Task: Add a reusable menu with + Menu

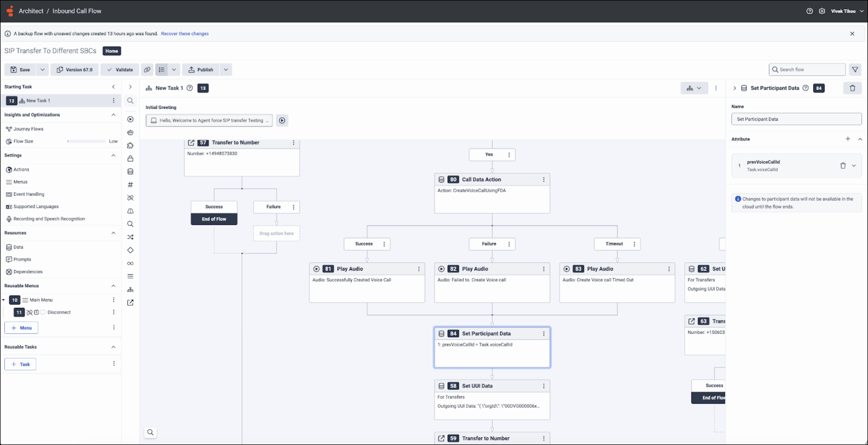Action: tap(21, 328)
